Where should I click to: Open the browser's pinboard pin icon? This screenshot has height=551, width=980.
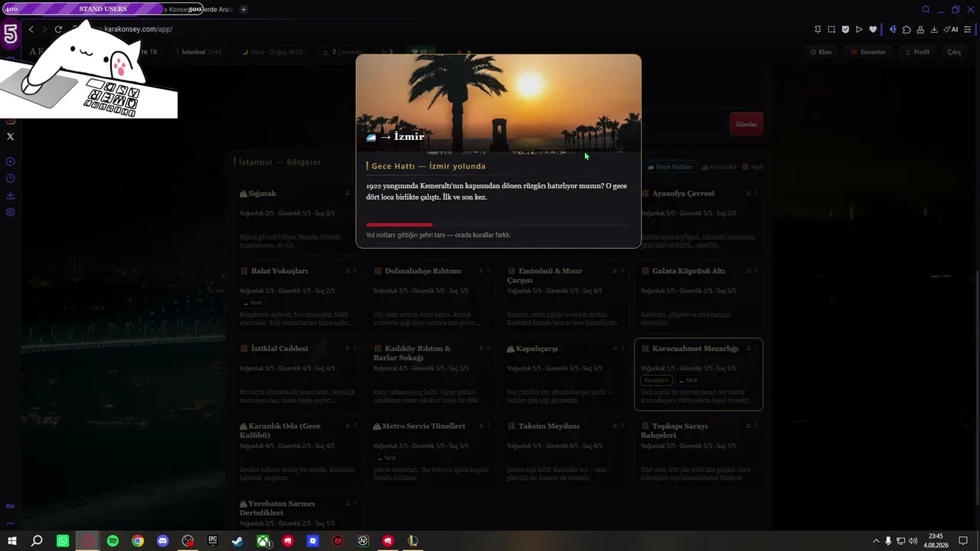click(818, 29)
